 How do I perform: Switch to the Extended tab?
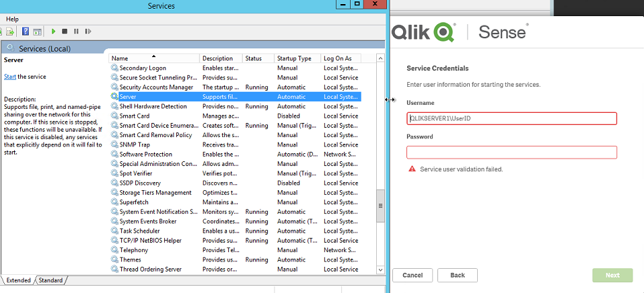[18, 280]
